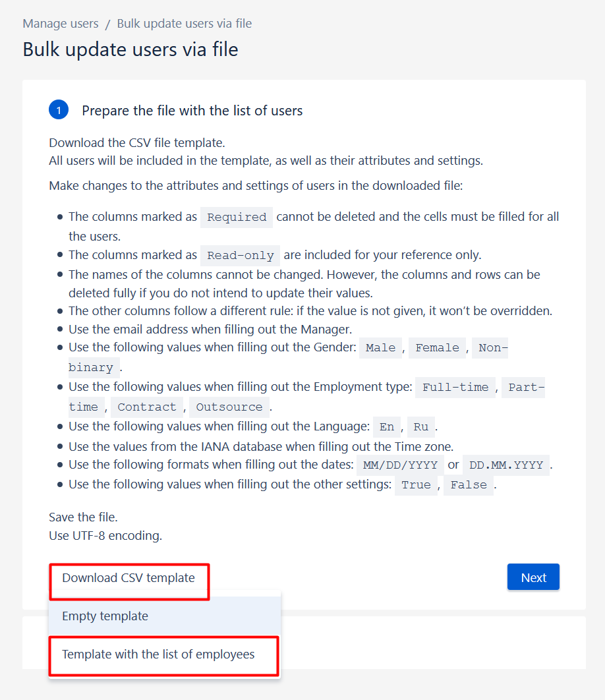Viewport: 605px width, 700px height.
Task: Click the MM/DD/YYYY date format tag
Action: tap(400, 465)
